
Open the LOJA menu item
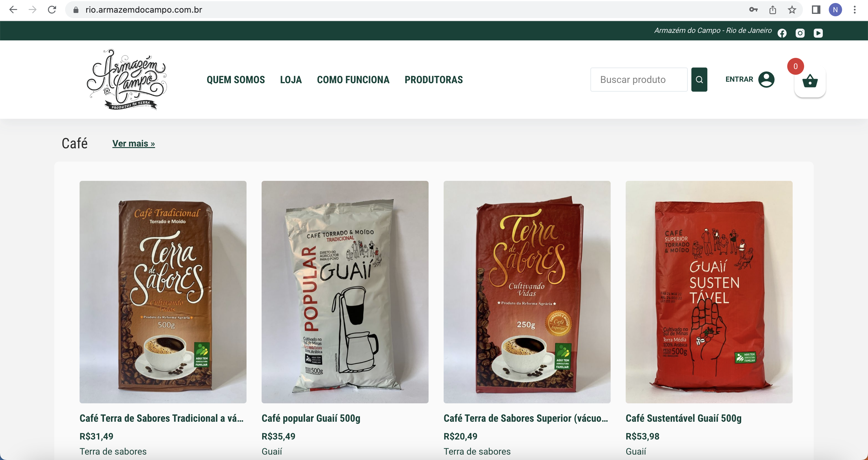(x=291, y=80)
